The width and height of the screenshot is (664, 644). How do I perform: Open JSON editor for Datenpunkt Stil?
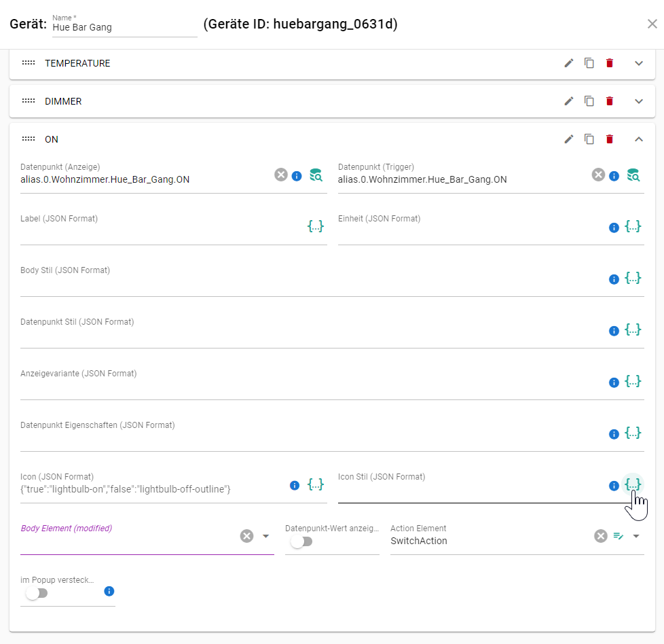click(633, 329)
